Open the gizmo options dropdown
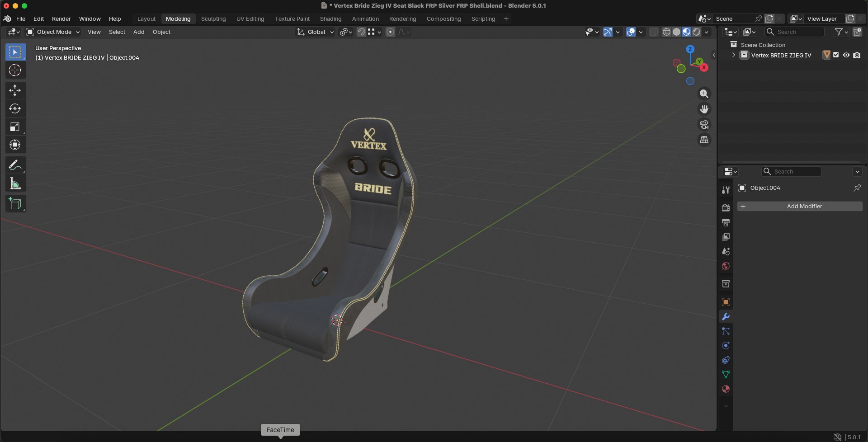This screenshot has height=442, width=868. point(618,32)
